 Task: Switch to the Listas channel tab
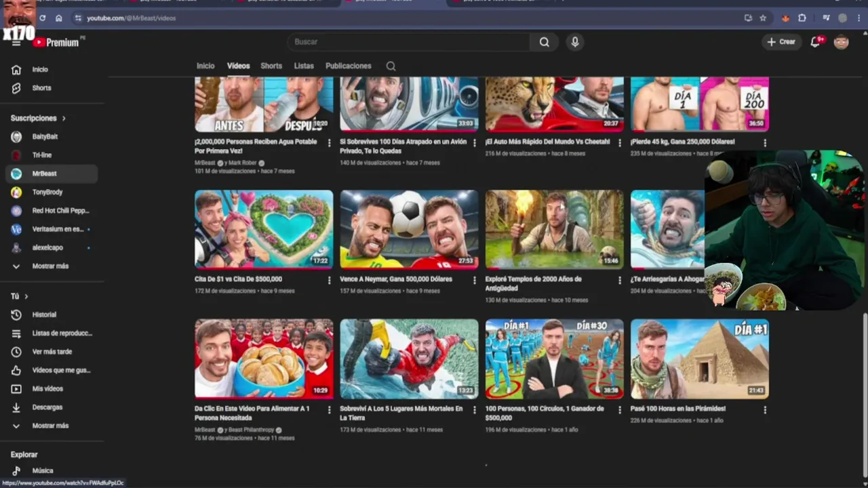(304, 66)
